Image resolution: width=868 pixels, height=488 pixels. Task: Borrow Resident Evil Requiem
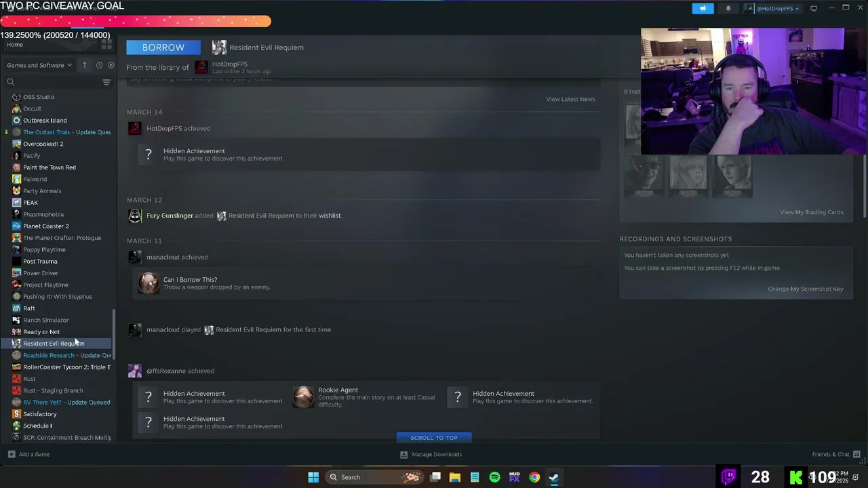163,47
